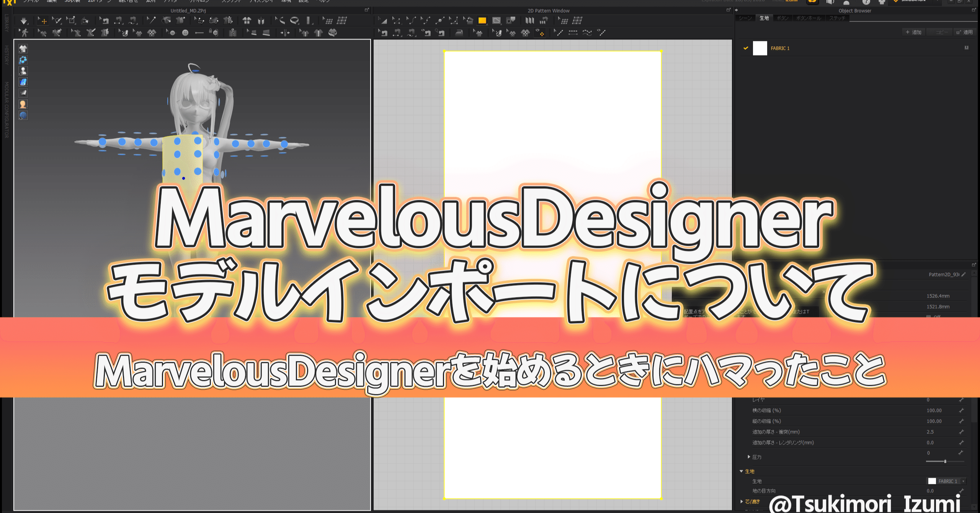Select the Segment Sewing tool in 3D toolbar
The image size is (980, 513).
click(118, 21)
